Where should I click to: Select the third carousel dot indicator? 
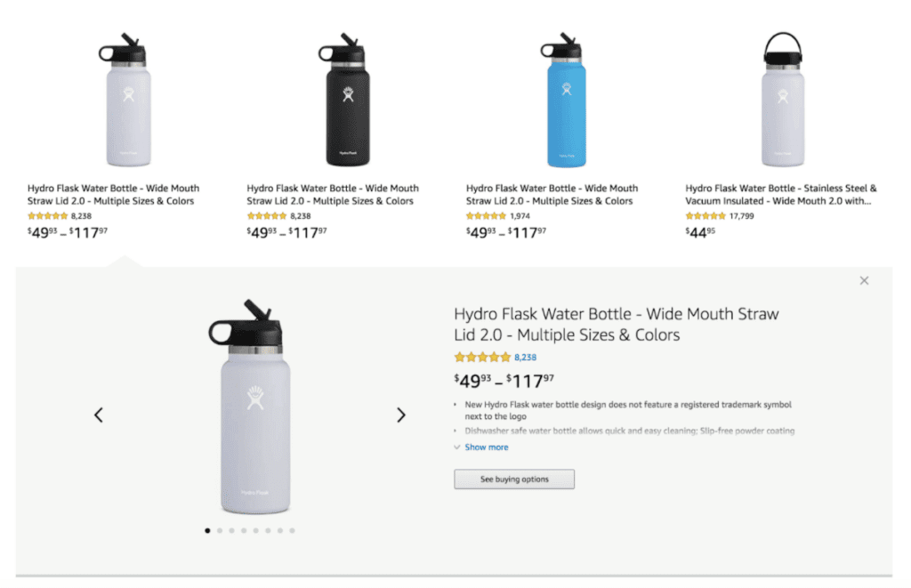click(230, 529)
